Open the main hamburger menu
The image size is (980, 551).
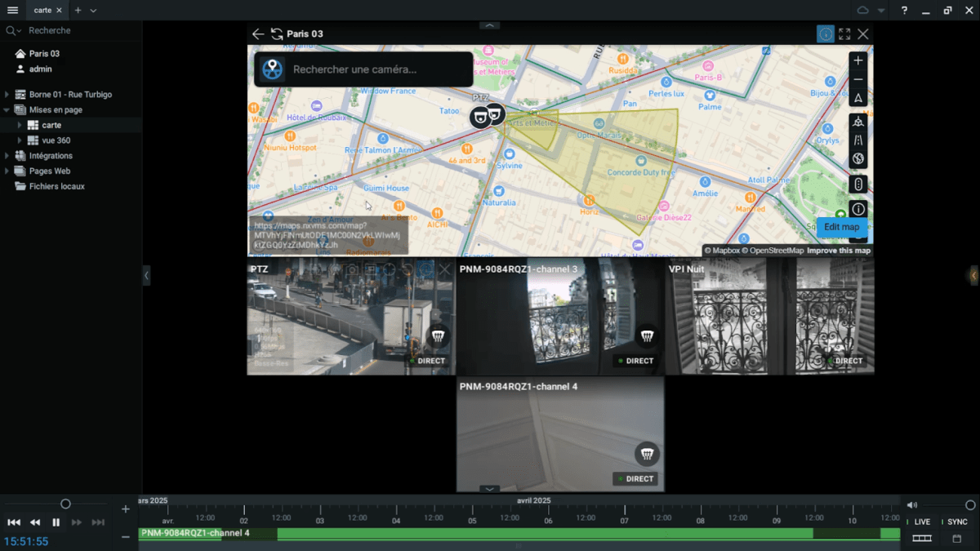point(12,10)
